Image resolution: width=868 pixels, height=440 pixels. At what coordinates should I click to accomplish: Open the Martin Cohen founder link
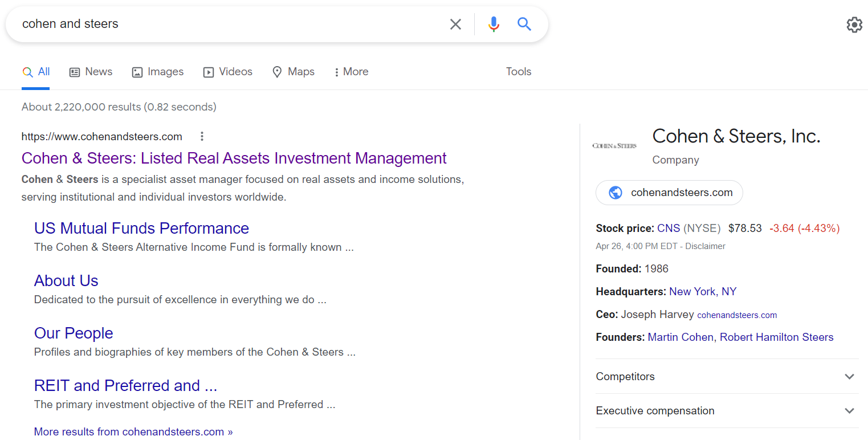tap(680, 337)
